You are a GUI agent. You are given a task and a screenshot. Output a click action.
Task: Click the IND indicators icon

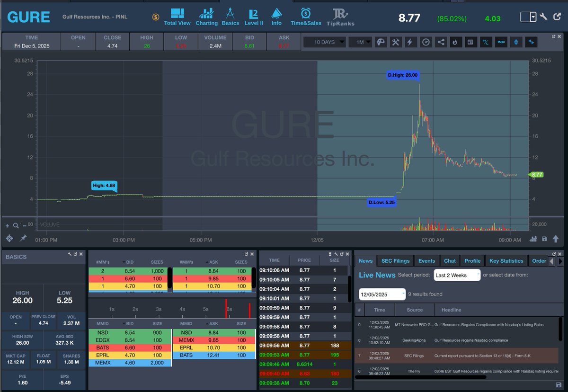tap(501, 42)
